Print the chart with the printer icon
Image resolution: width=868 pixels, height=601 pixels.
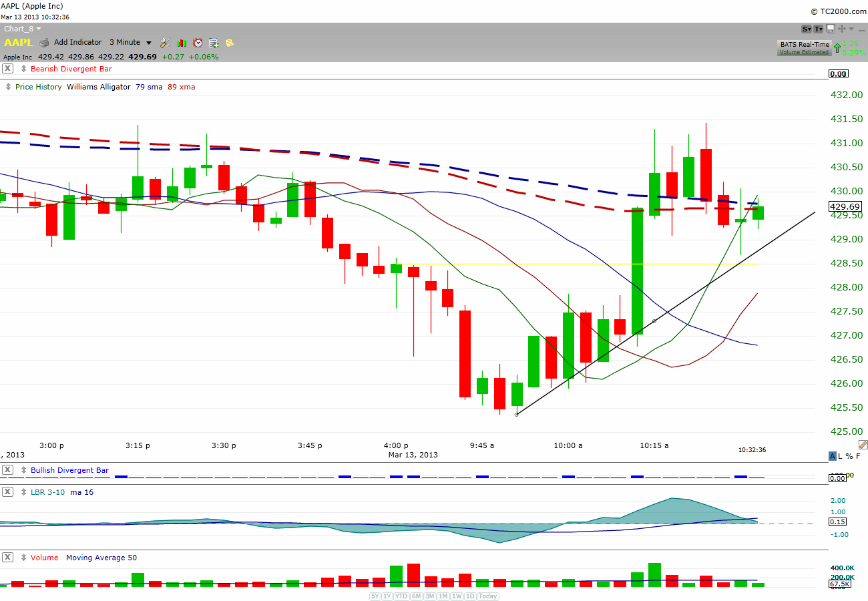[45, 42]
